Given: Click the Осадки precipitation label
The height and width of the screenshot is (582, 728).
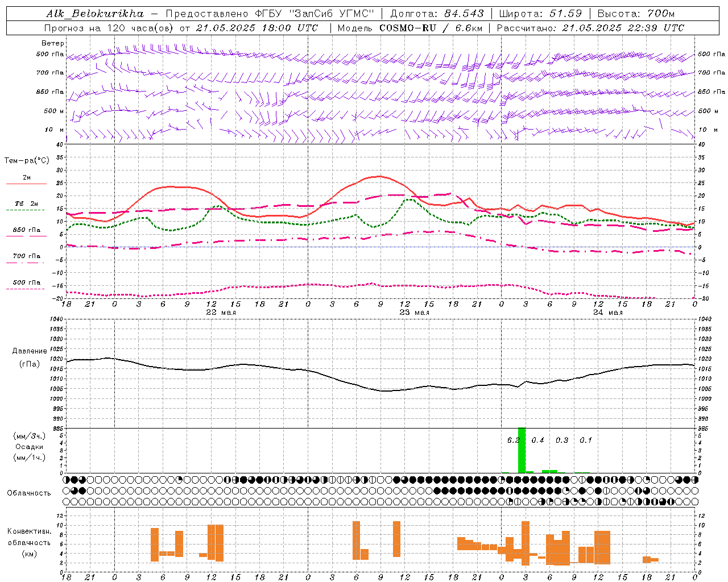Looking at the screenshot, I should tap(30, 447).
